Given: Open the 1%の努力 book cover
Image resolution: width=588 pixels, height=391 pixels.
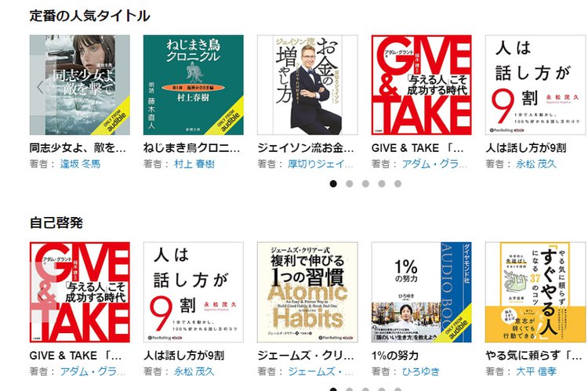Looking at the screenshot, I should coord(422,292).
